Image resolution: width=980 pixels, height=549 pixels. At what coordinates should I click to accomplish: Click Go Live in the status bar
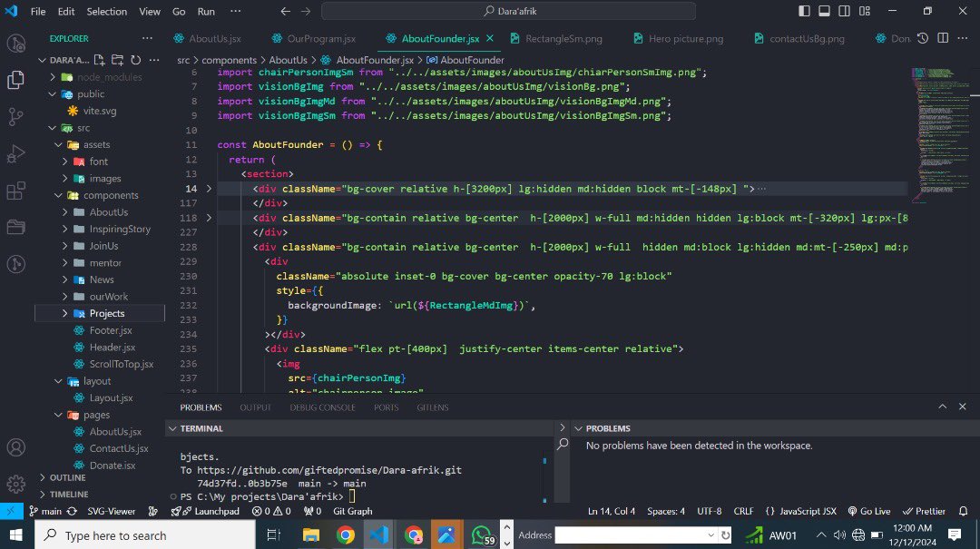pyautogui.click(x=868, y=511)
